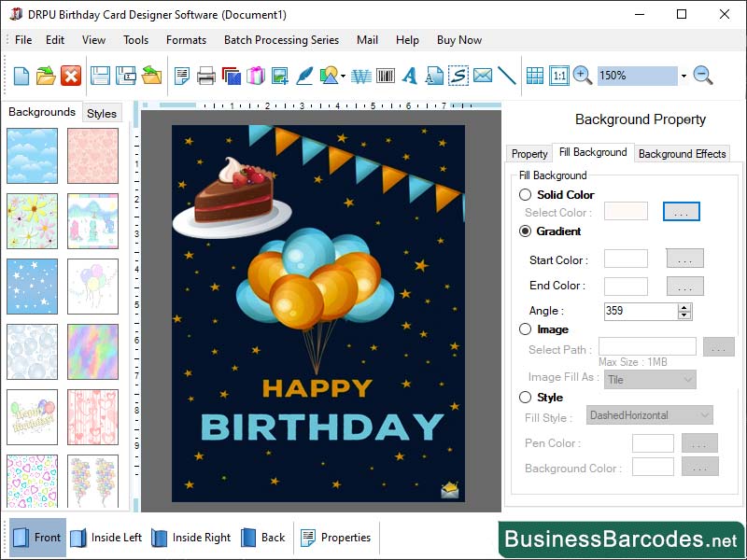Choose the Image fill radio button
The image size is (747, 560).
point(524,329)
